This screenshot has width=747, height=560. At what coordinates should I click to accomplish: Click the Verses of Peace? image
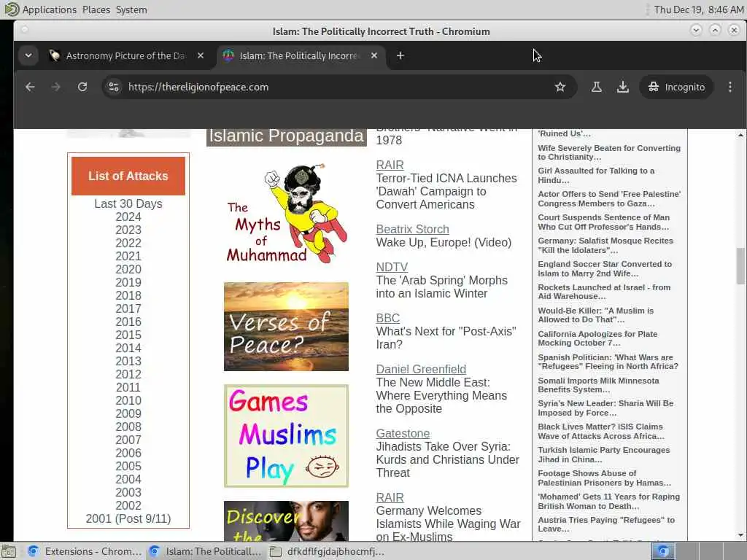click(x=286, y=327)
